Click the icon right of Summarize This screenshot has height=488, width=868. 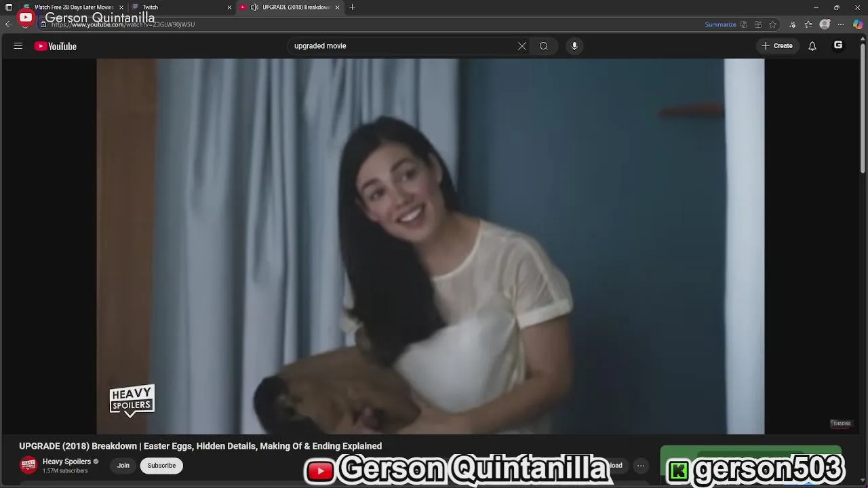click(744, 24)
